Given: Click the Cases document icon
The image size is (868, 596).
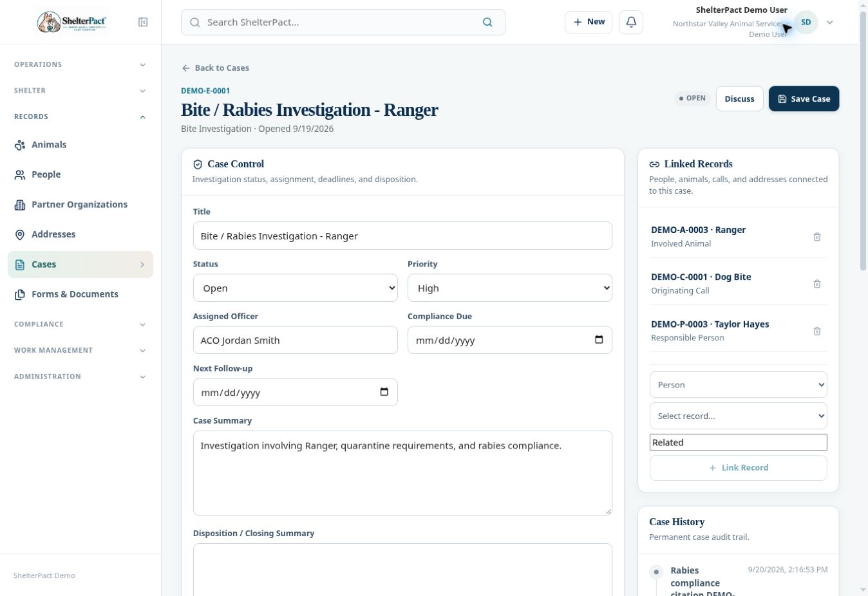Looking at the screenshot, I should [20, 265].
